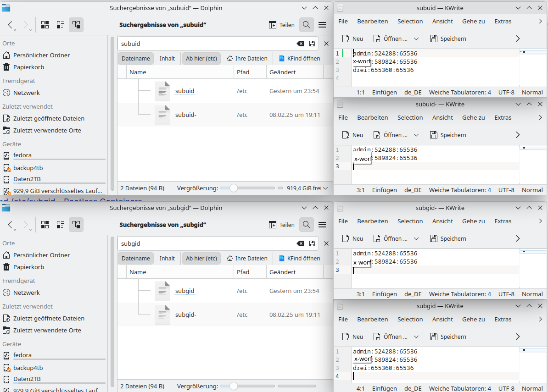
Task: Select Ihre Dateien in subuid search
Action: [247, 58]
